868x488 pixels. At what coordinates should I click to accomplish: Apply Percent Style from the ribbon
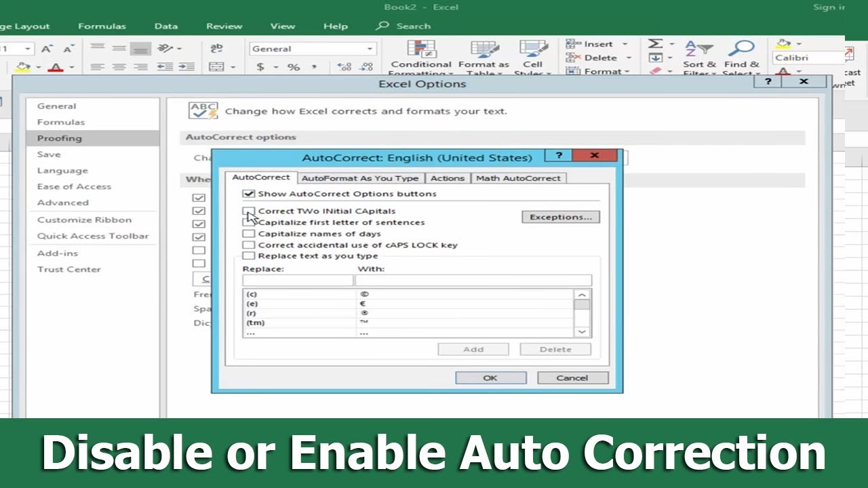pyautogui.click(x=294, y=67)
